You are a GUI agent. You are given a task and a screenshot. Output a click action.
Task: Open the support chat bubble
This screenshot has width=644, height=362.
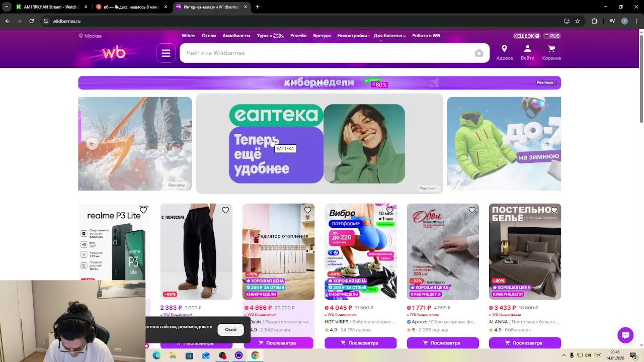(x=625, y=335)
